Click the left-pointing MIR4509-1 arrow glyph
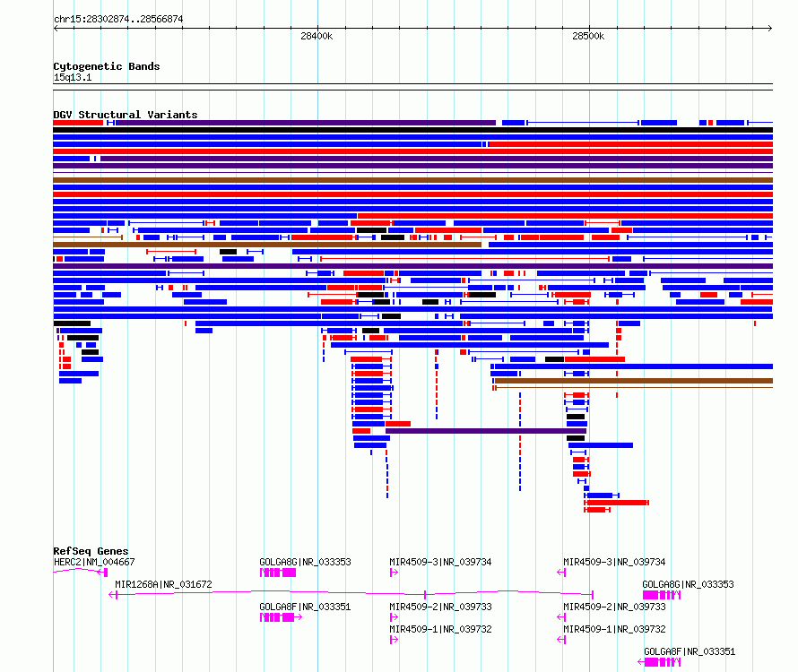 tap(561, 640)
